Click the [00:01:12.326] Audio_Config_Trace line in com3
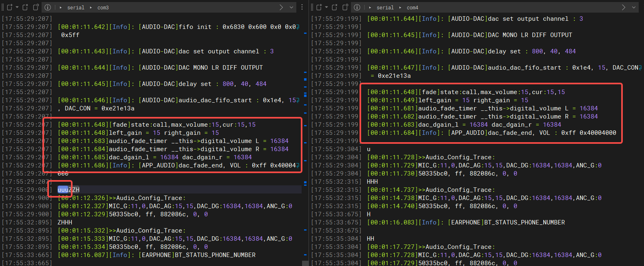Viewport: 644px width, 266px height. (122, 198)
